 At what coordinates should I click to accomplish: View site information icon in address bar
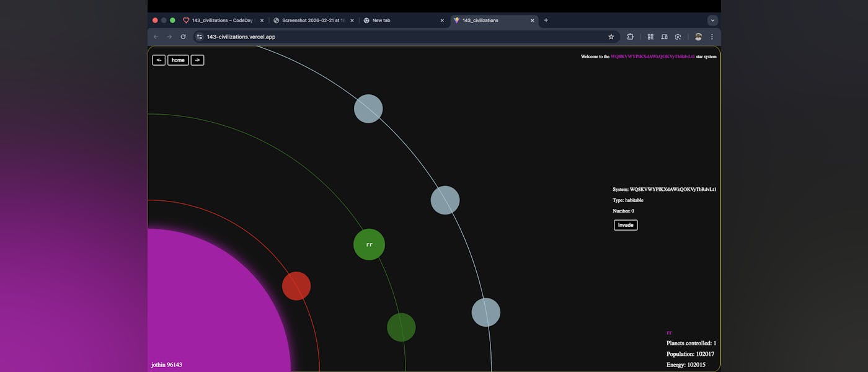[199, 37]
